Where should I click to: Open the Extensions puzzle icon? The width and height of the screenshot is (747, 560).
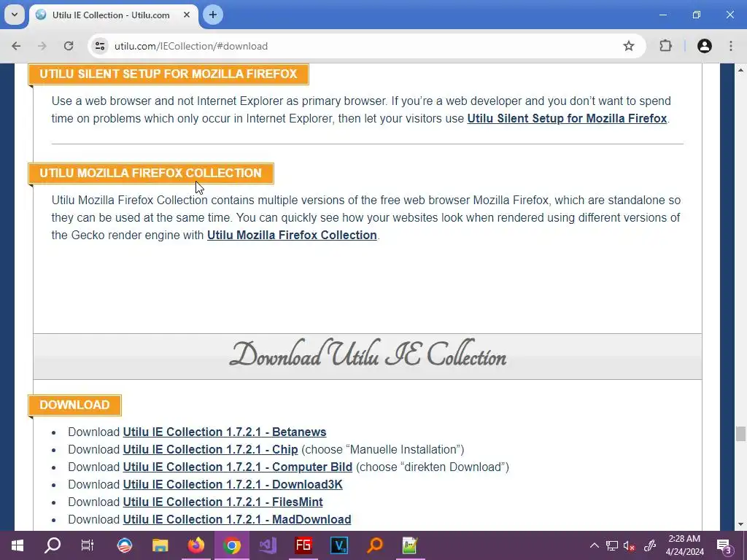pyautogui.click(x=665, y=46)
